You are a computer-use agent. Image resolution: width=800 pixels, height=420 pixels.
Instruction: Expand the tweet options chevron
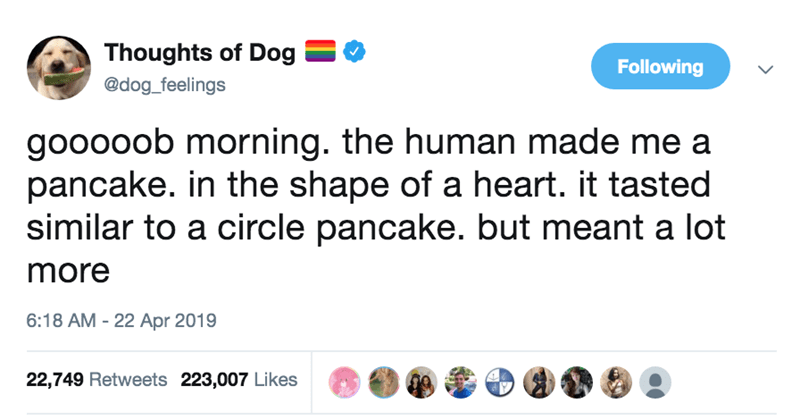(x=765, y=69)
